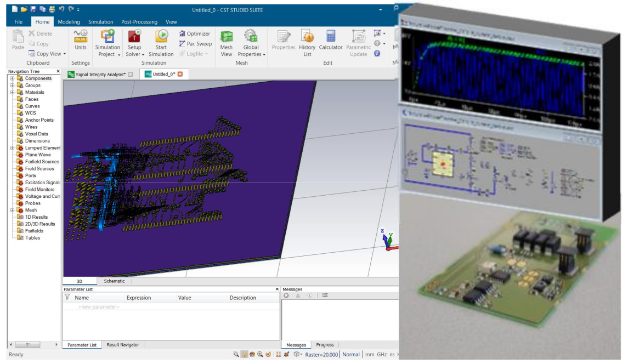Expand the Mesh tree node
This screenshot has height=364, width=628.
[x=13, y=210]
